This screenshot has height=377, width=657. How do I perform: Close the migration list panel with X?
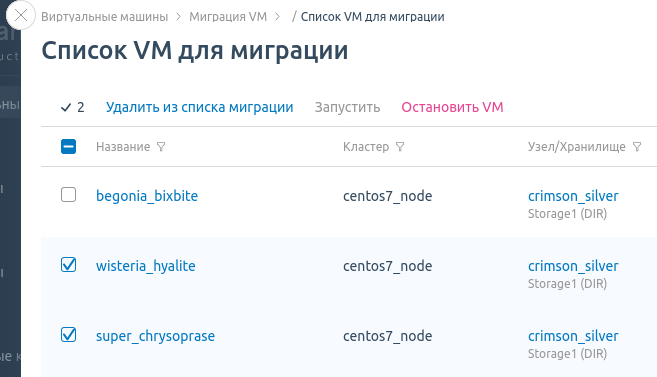click(x=21, y=16)
